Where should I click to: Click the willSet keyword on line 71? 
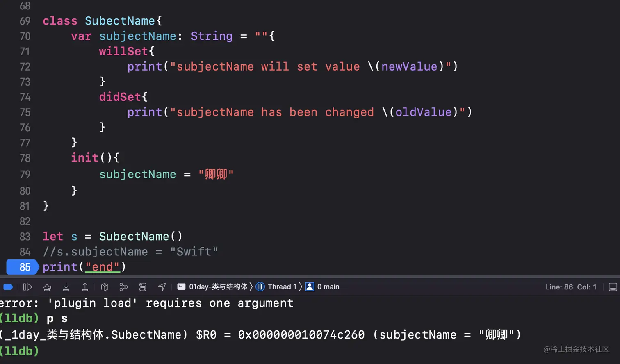(x=123, y=51)
